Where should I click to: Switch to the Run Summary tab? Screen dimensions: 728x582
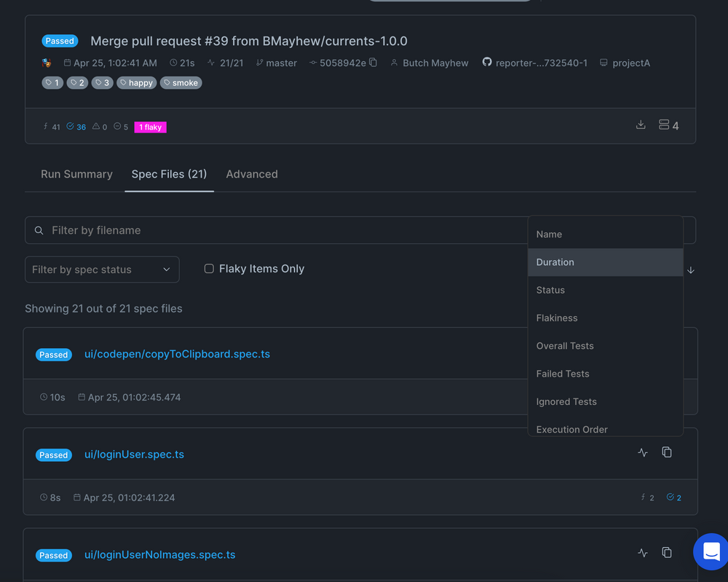[x=76, y=174]
